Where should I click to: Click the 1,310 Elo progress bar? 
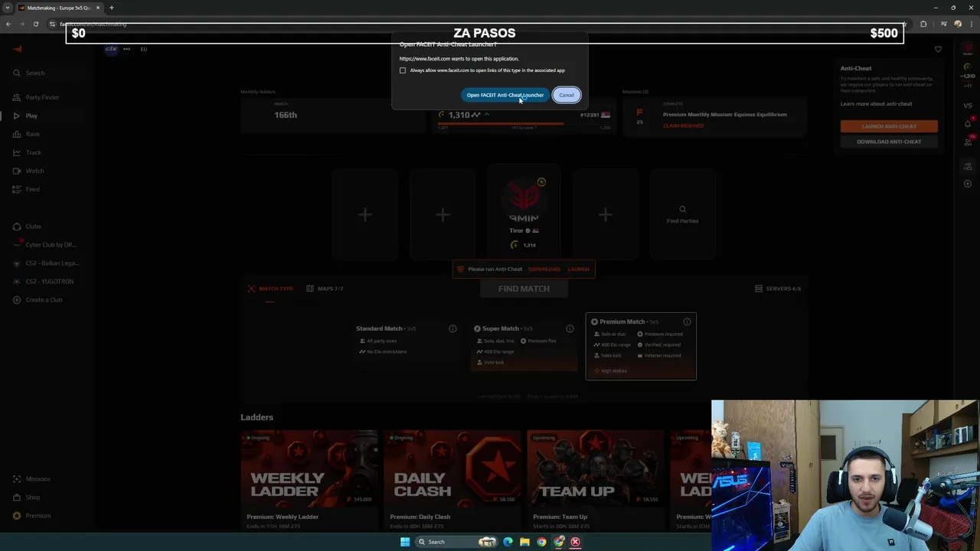[x=524, y=123]
